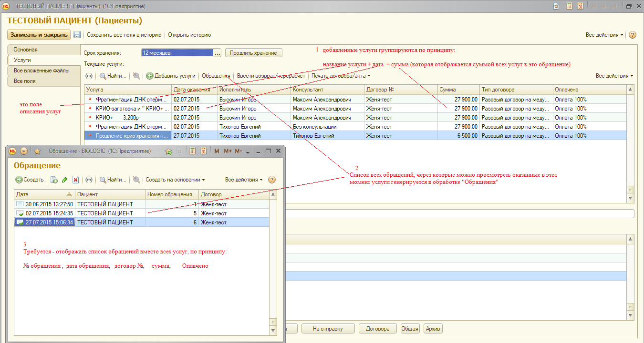
Task: Open calendar in main window title bar
Action: 580,6
